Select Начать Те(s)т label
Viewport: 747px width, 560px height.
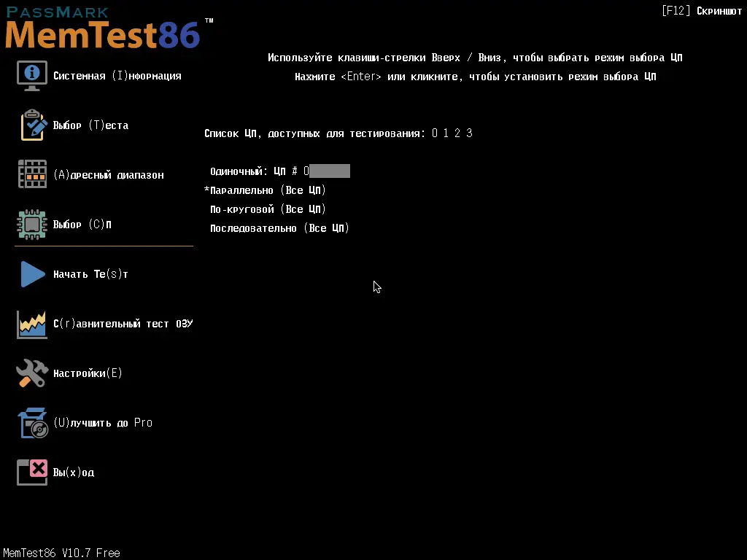(90, 274)
